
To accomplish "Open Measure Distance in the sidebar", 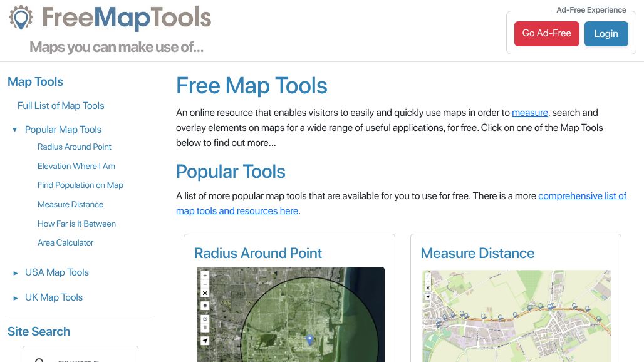I will 70,204.
